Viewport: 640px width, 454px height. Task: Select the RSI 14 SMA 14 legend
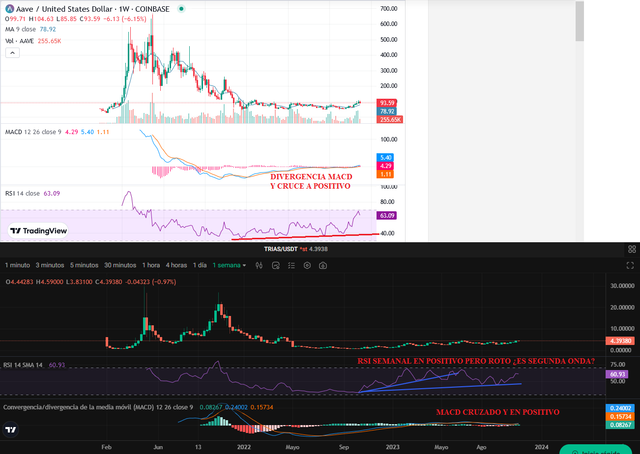coord(34,365)
